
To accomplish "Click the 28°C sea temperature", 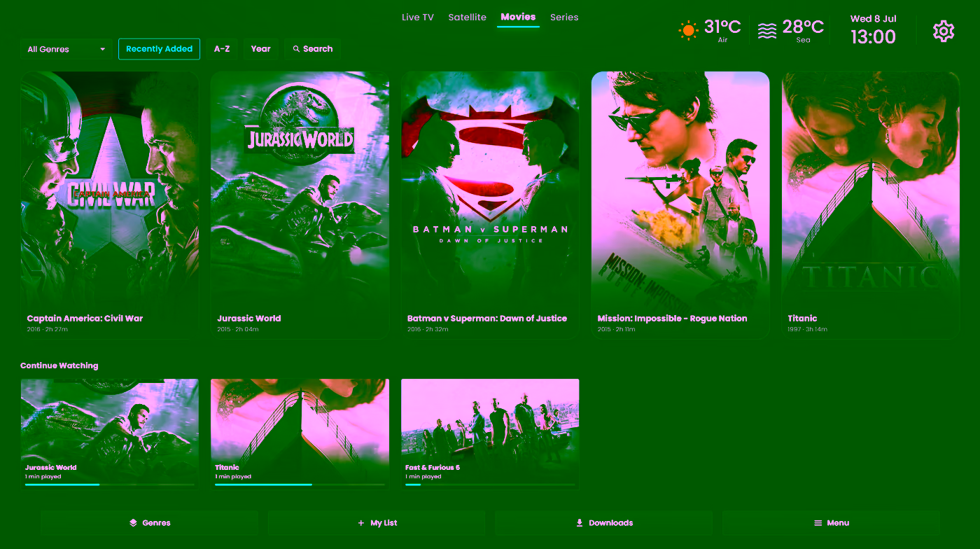I will tap(803, 27).
